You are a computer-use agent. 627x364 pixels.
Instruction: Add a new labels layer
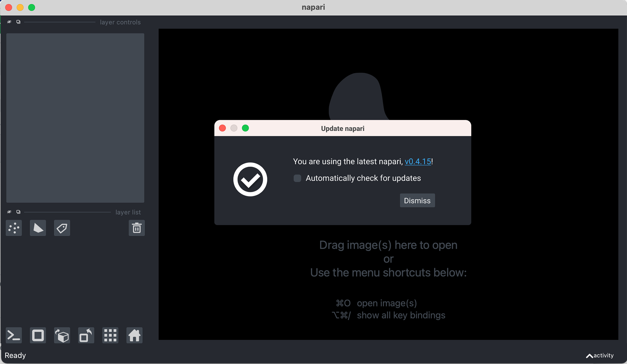[62, 228]
